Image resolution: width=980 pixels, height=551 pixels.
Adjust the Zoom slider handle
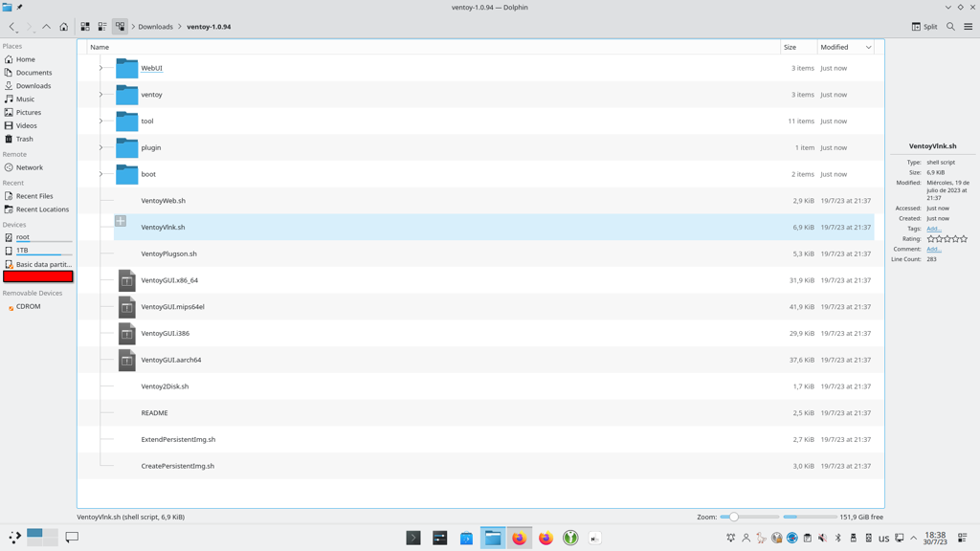pos(734,517)
